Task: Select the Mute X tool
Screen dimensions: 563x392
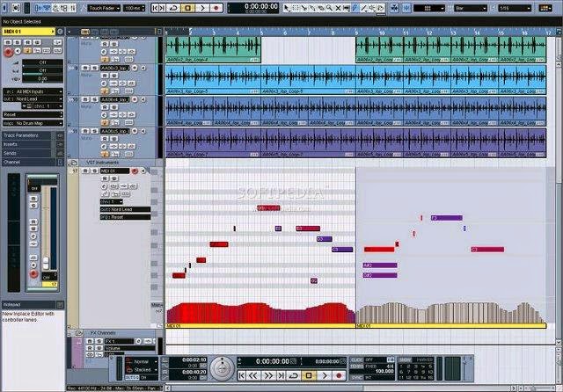Action: [x=338, y=8]
